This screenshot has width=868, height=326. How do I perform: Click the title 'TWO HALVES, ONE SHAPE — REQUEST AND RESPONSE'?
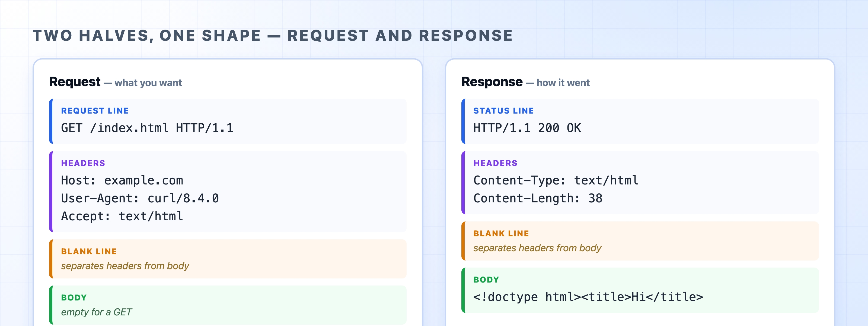pos(273,36)
